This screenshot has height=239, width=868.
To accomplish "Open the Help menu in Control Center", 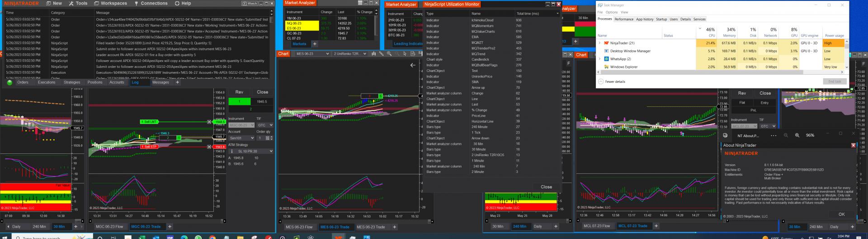I will [183, 3].
